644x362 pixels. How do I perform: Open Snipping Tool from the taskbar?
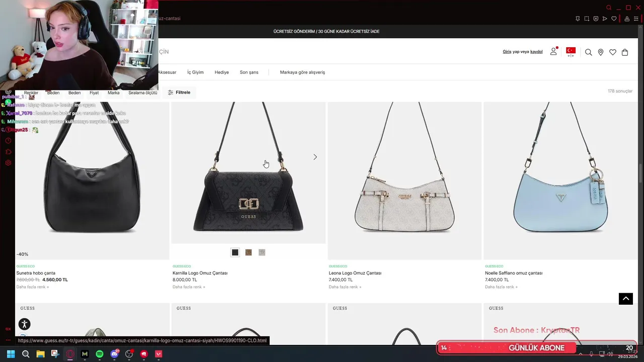(x=55, y=354)
